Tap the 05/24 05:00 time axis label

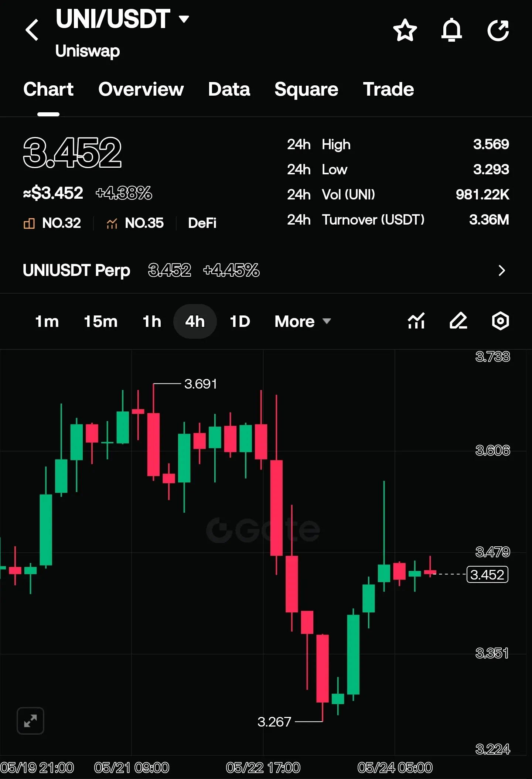coord(395,768)
